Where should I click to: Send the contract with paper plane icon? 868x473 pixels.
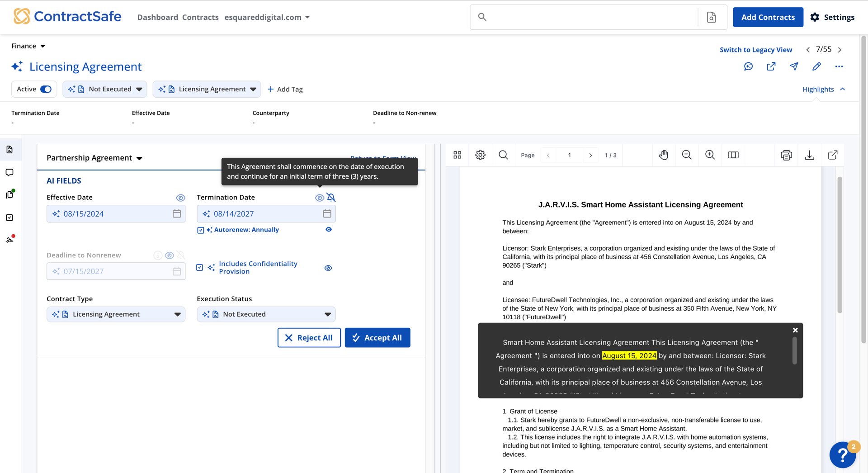794,66
